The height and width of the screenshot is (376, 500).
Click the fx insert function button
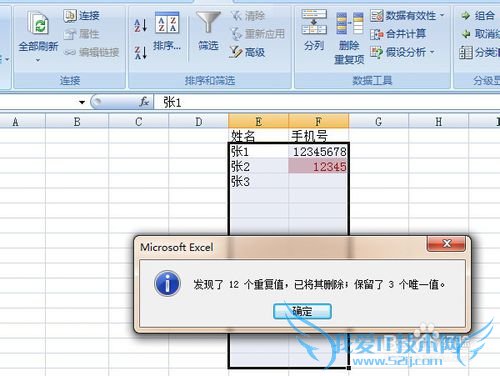point(144,102)
